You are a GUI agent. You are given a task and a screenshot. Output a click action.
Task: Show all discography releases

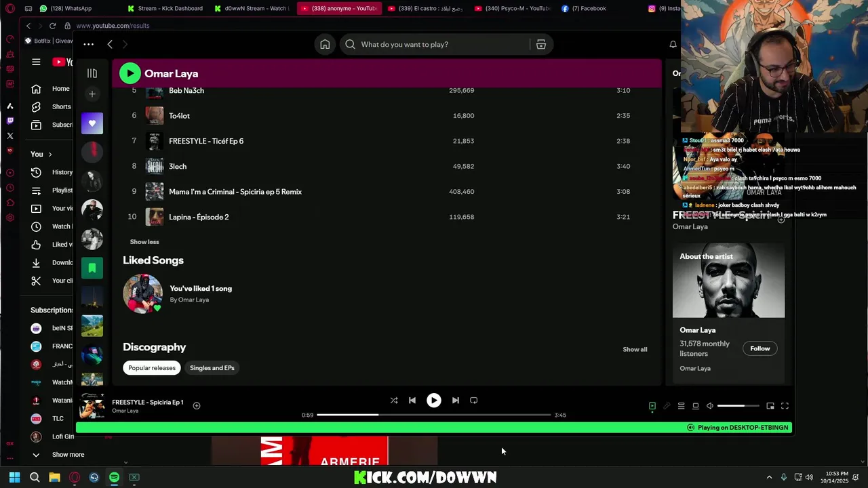(635, 350)
